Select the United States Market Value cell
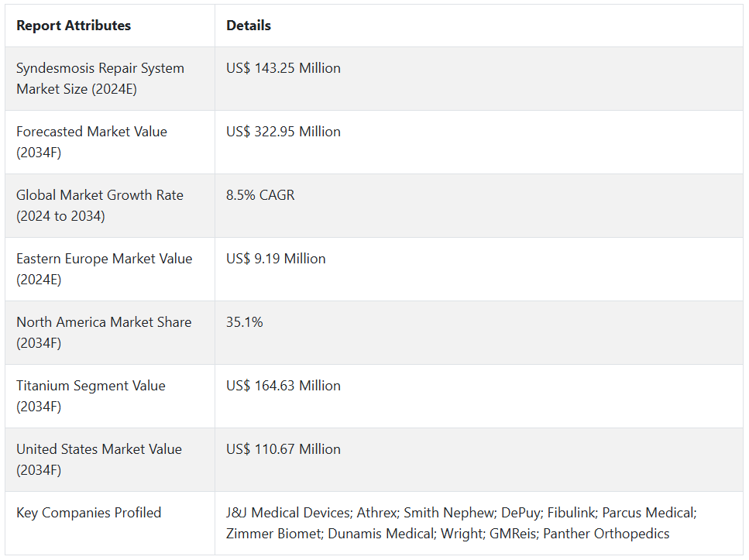Screen dimensions: 749x560 [99, 459]
